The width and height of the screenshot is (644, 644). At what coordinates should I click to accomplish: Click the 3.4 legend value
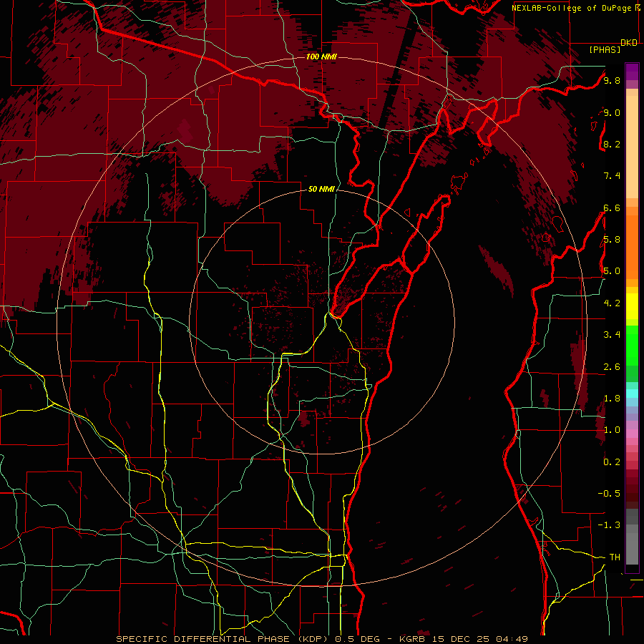tap(612, 335)
